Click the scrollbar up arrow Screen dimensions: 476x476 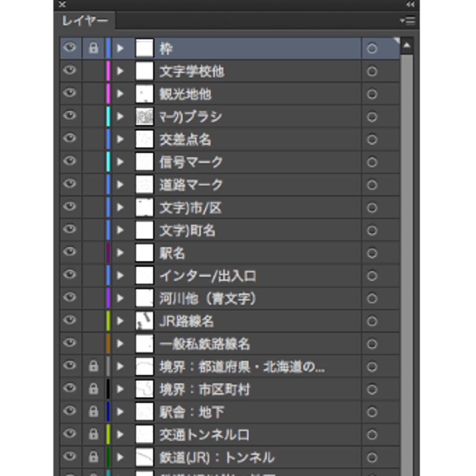click(407, 46)
